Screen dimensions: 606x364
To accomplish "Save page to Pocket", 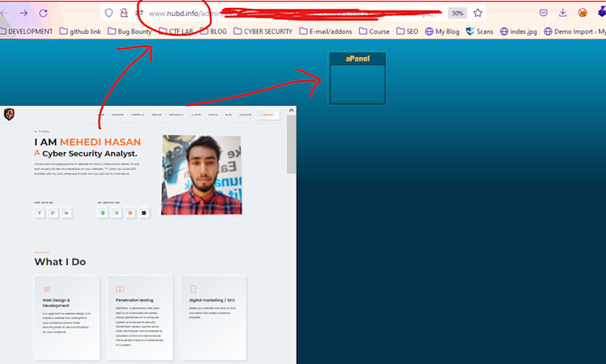I will [544, 13].
